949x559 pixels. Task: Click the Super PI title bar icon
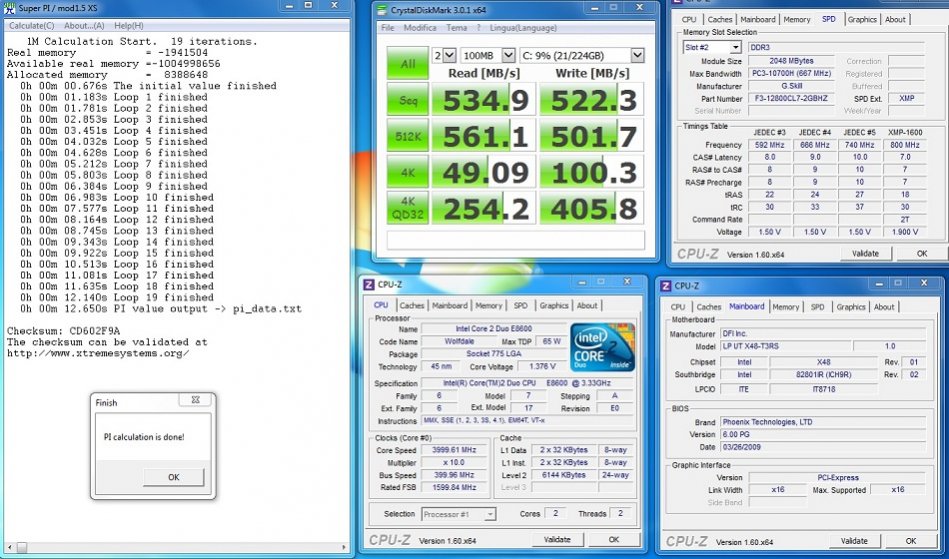click(x=10, y=8)
